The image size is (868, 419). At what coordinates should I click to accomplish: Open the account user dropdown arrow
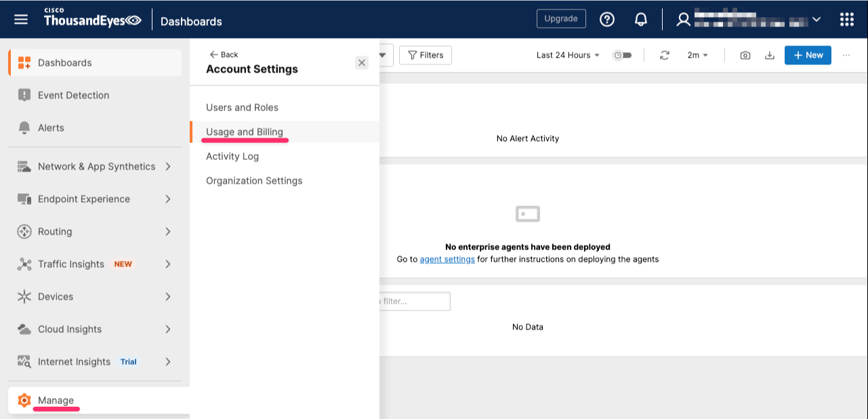click(817, 20)
